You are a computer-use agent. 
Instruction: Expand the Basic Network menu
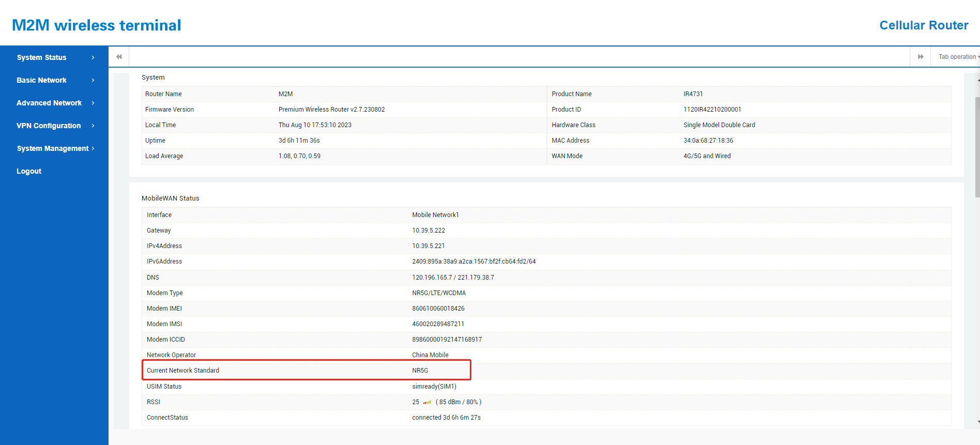54,80
